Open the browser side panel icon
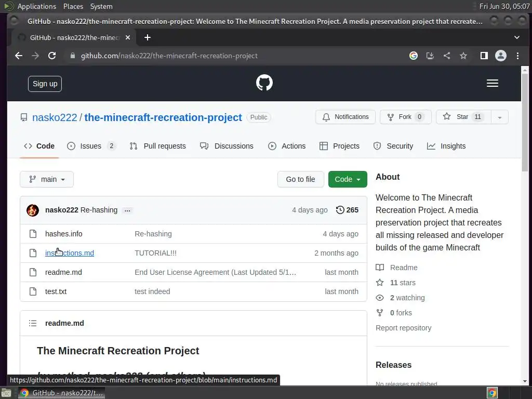Image resolution: width=532 pixels, height=399 pixels. [484, 56]
